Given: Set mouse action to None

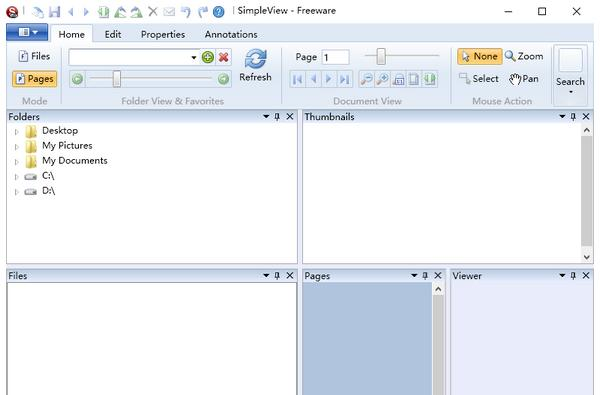Looking at the screenshot, I should [x=479, y=56].
